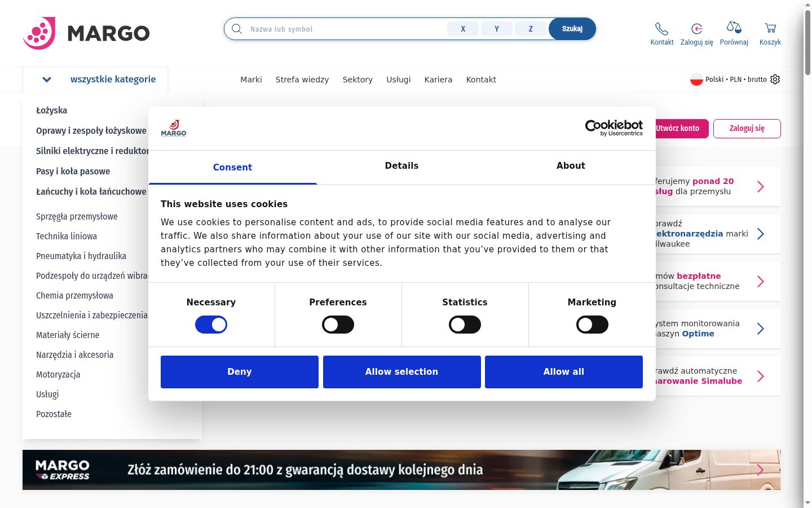Click the MARGO Express banner logo
Image resolution: width=812 pixels, height=508 pixels.
63,470
